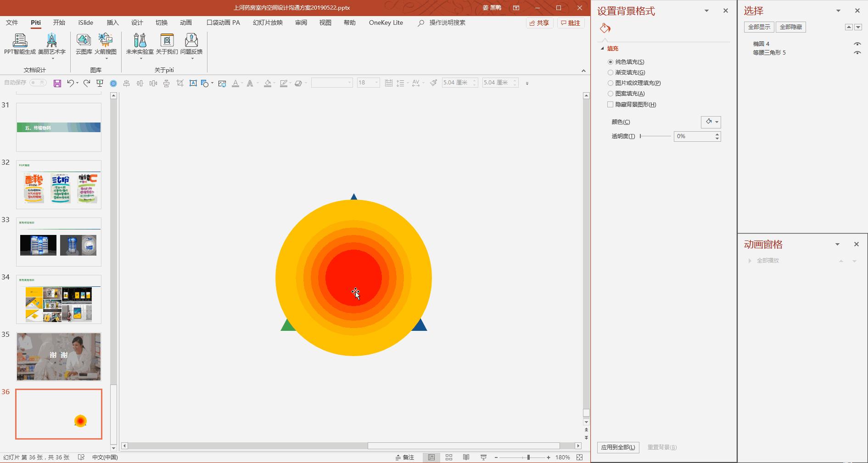Switch to slide sorter view
This screenshot has width=868, height=463.
449,457
